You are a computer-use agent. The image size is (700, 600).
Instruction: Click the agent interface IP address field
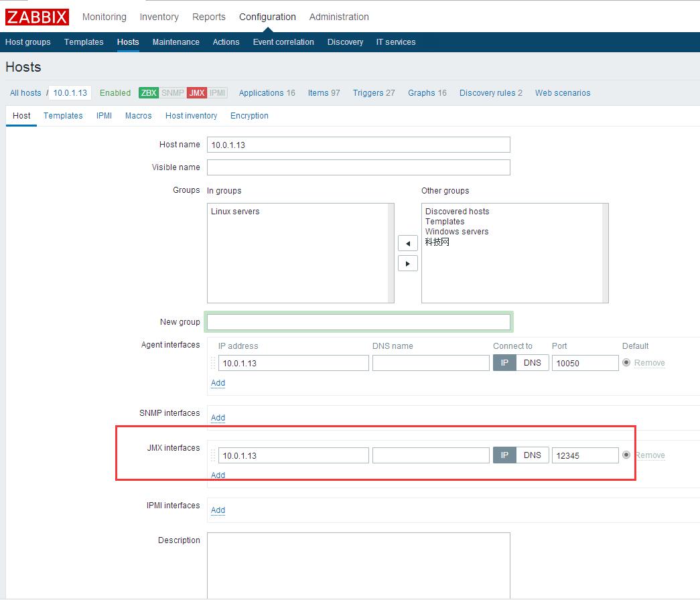(x=293, y=363)
